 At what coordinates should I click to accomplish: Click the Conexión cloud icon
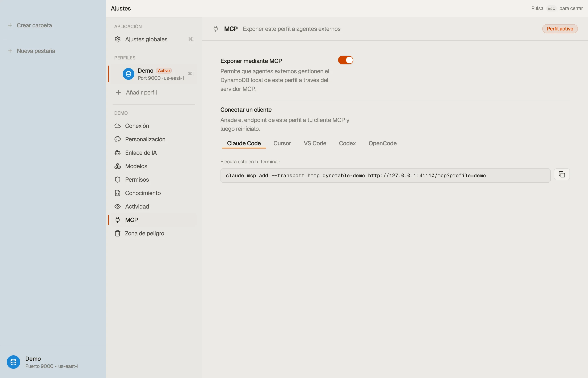click(x=118, y=126)
